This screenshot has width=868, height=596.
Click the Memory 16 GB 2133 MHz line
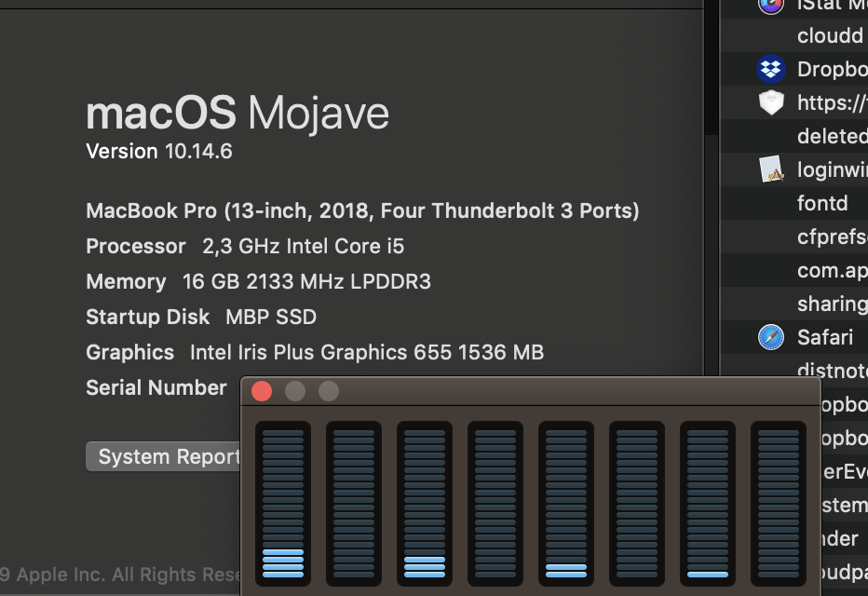(259, 281)
